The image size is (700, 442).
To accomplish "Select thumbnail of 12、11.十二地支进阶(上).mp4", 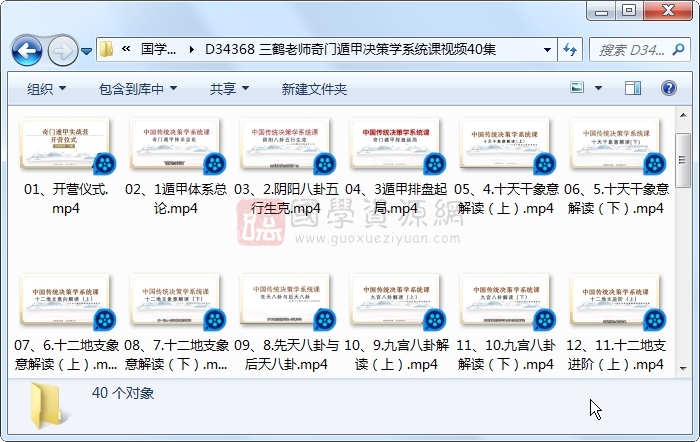I will [x=615, y=299].
